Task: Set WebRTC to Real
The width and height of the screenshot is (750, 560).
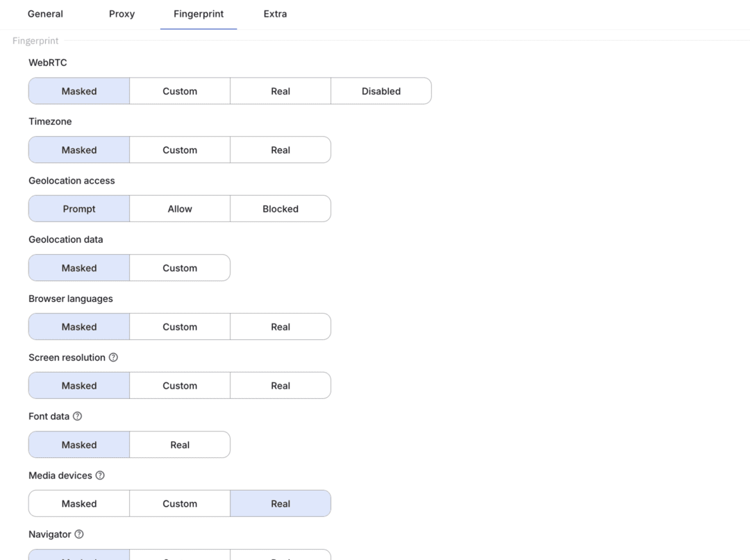Action: click(x=281, y=91)
